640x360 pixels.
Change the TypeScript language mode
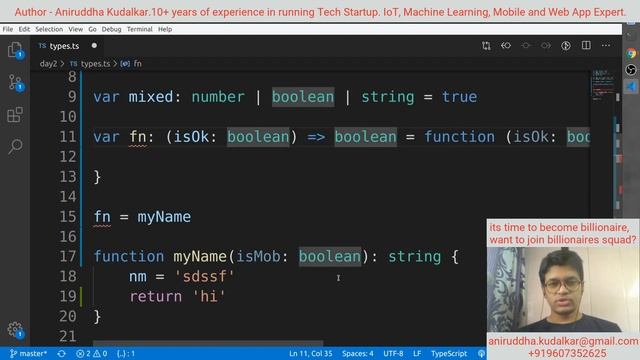click(x=449, y=353)
